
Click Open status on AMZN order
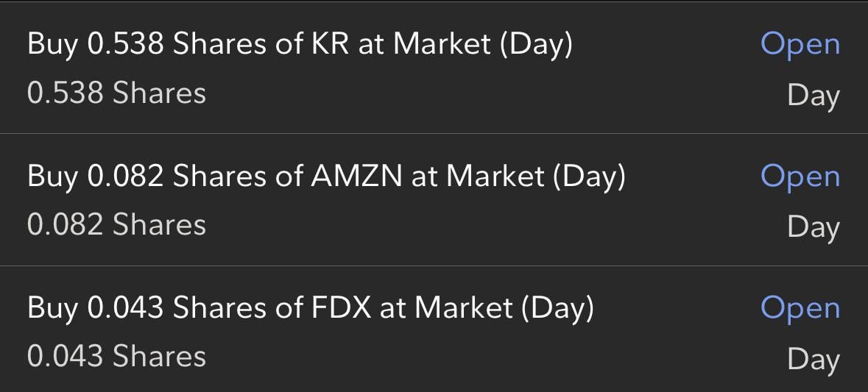pos(800,177)
